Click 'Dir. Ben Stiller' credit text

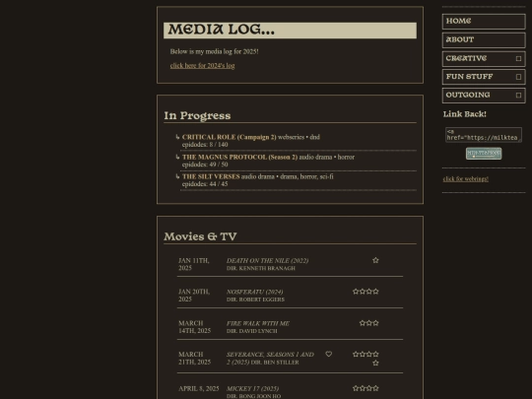coord(275,363)
